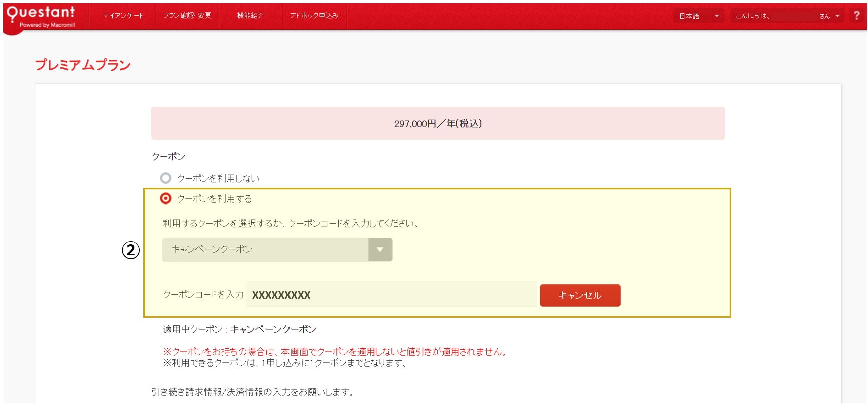The width and height of the screenshot is (868, 407).
Task: Click the クーポンコードを入力 label
Action: pos(203,295)
